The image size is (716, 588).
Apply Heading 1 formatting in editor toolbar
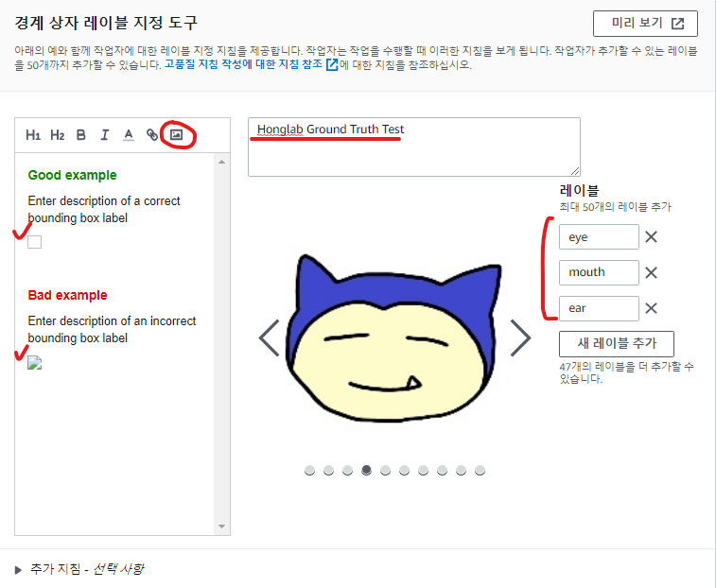coord(33,135)
